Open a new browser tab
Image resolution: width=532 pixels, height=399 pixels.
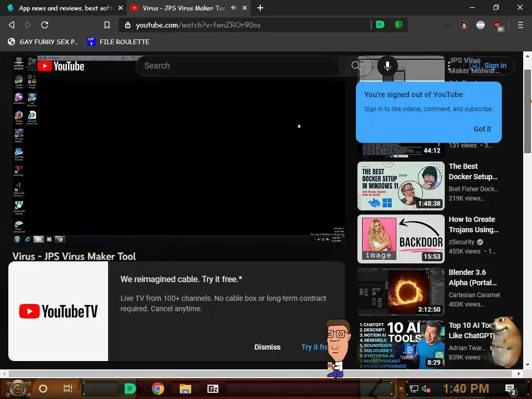[x=260, y=8]
